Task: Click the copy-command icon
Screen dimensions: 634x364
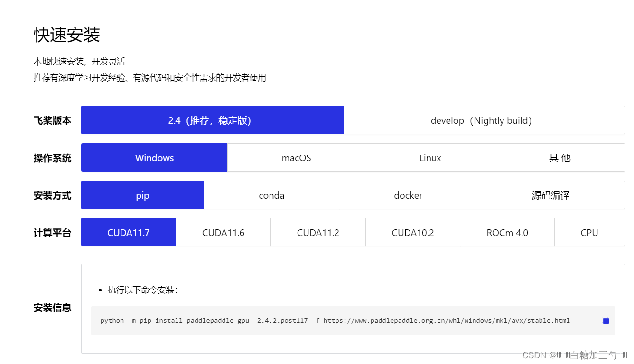Action: coord(605,320)
